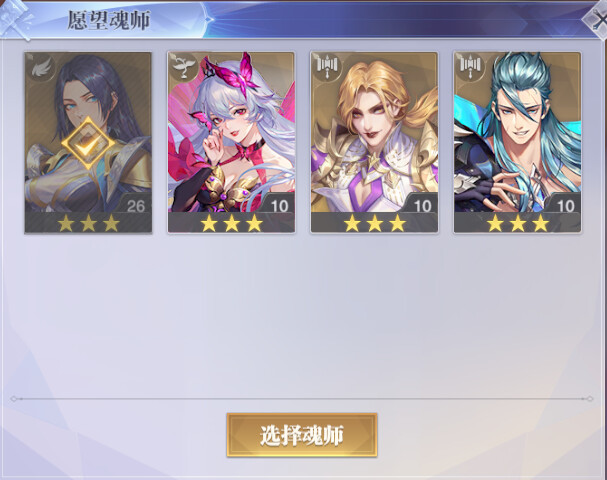Image resolution: width=607 pixels, height=480 pixels.
Task: Click the 10 badge on butterfly-girl card
Action: tap(279, 206)
